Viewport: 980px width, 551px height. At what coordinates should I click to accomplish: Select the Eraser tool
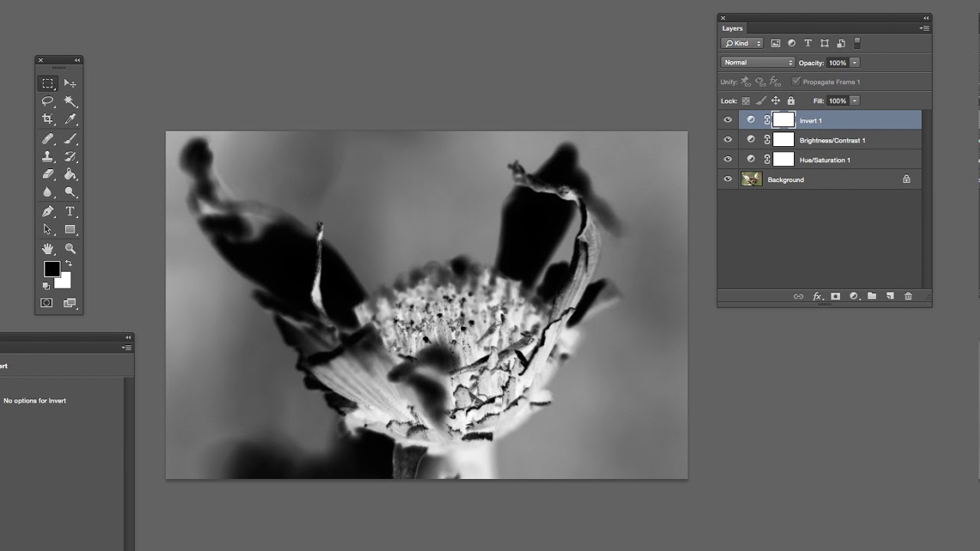(x=47, y=174)
